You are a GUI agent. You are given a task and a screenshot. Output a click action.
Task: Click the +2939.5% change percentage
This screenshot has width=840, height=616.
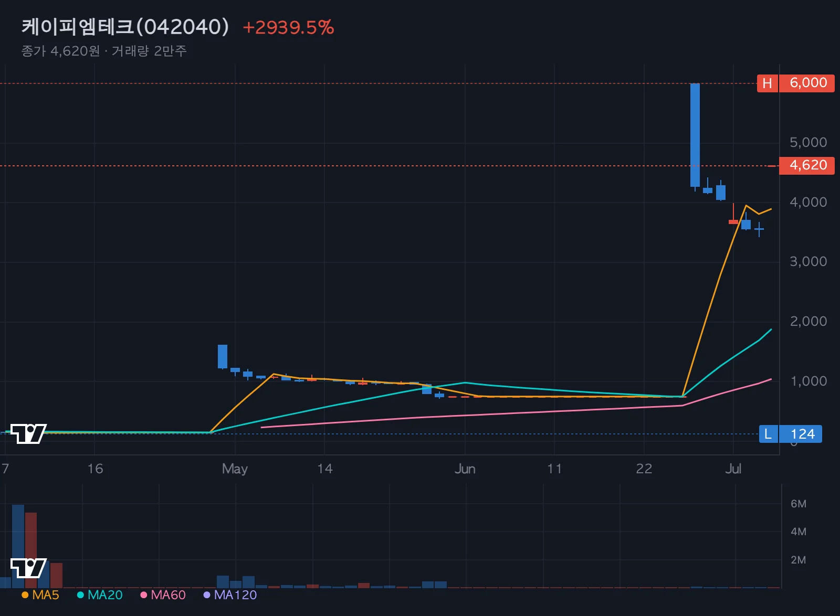(288, 27)
